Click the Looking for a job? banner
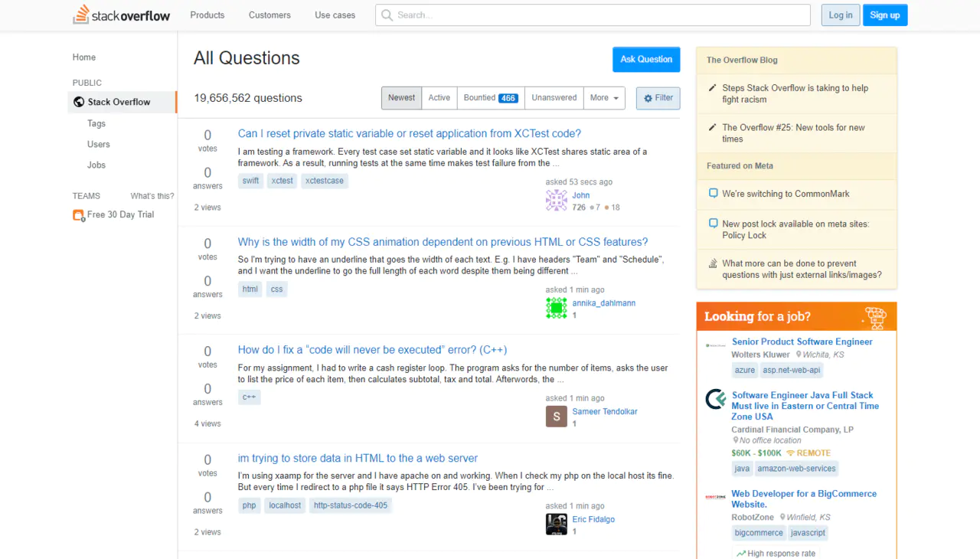 click(796, 316)
